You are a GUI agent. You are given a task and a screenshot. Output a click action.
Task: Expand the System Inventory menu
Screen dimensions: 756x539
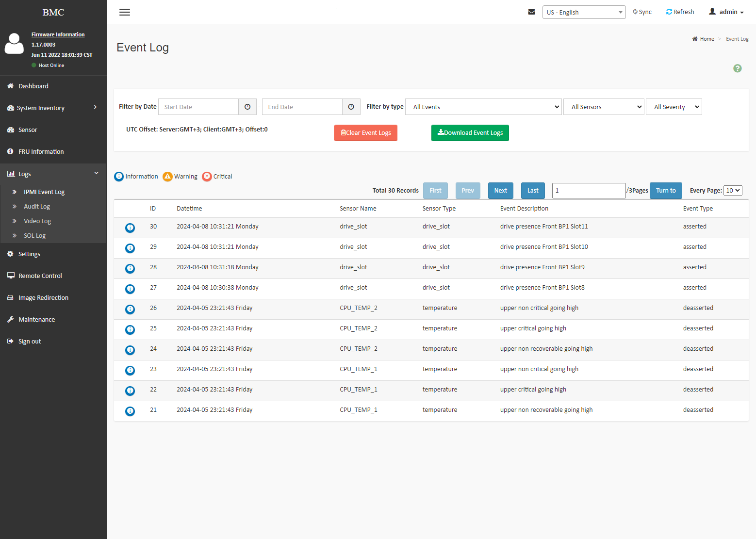[53, 108]
